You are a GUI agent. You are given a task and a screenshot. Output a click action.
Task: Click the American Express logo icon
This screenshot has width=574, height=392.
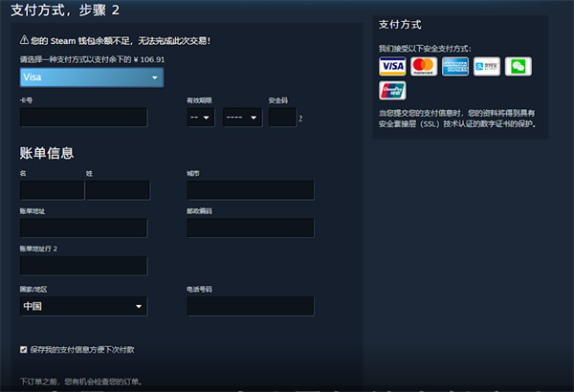coord(455,66)
